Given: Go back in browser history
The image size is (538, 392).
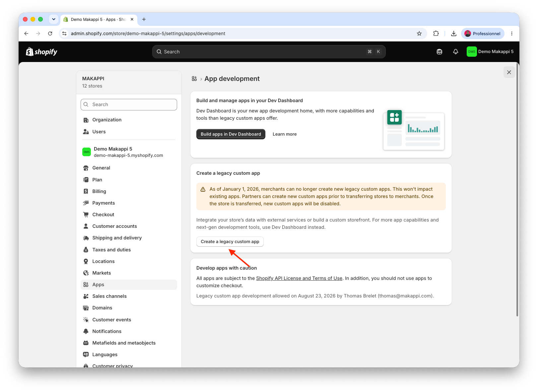Looking at the screenshot, I should (x=26, y=33).
